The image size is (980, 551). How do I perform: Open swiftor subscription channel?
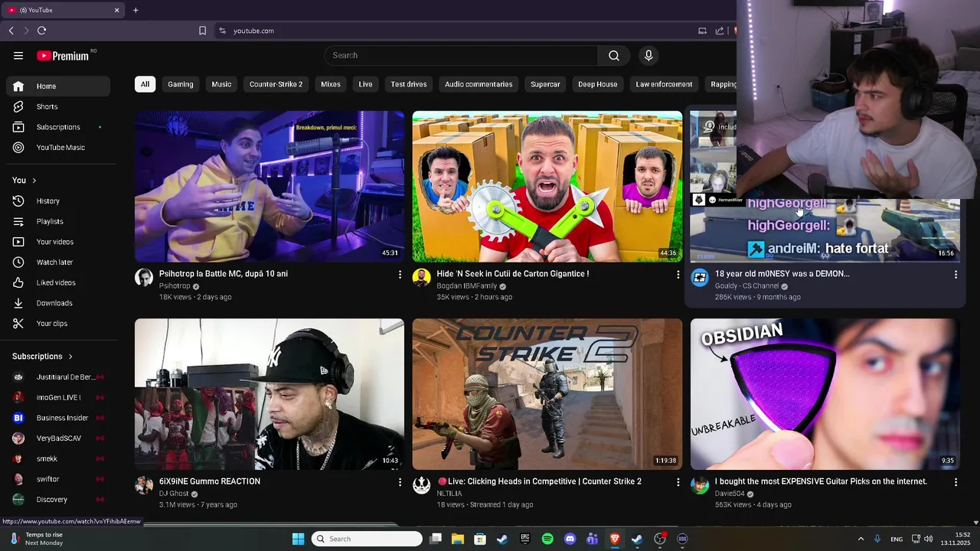pyautogui.click(x=58, y=479)
